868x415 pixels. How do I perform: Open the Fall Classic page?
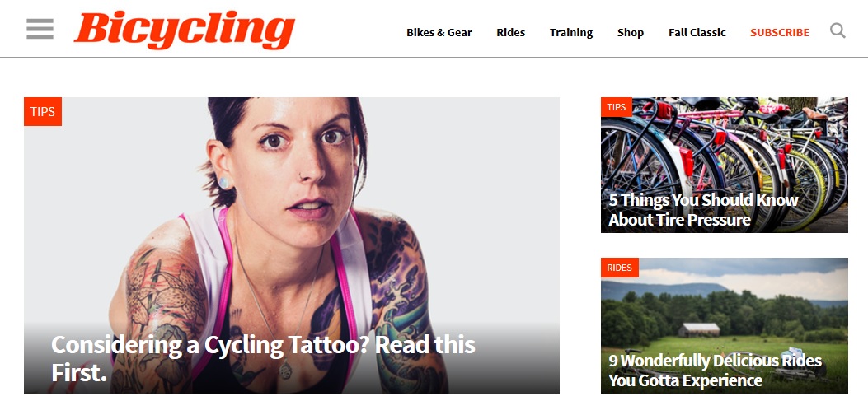[x=697, y=33]
